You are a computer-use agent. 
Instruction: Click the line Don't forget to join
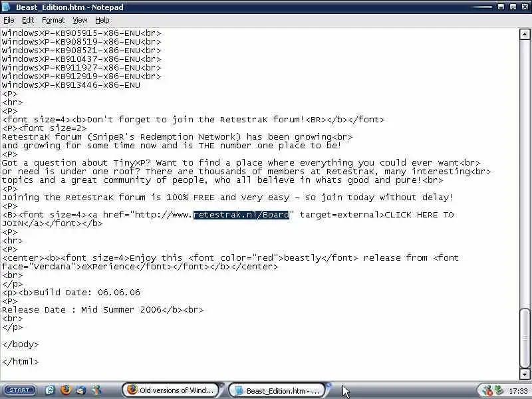click(193, 120)
